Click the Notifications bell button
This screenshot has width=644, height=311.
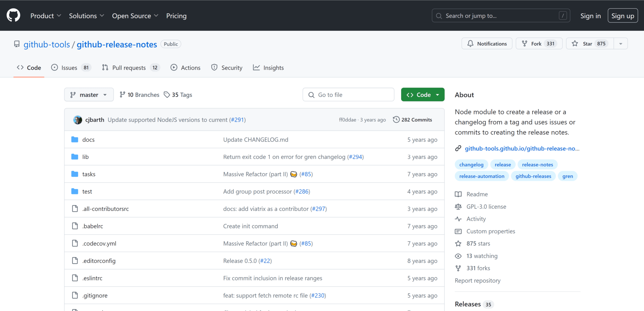[x=487, y=43]
